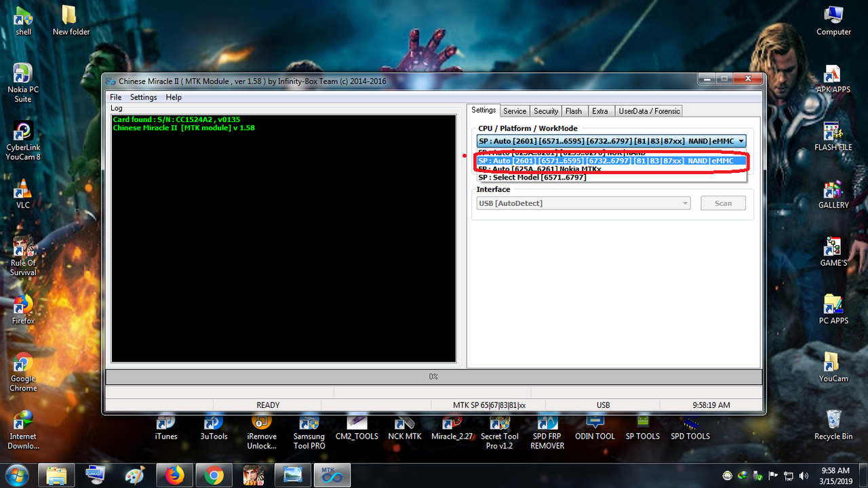Launch Nokia PC Suite shortcut
Image resolution: width=868 pixels, height=488 pixels.
(23, 83)
